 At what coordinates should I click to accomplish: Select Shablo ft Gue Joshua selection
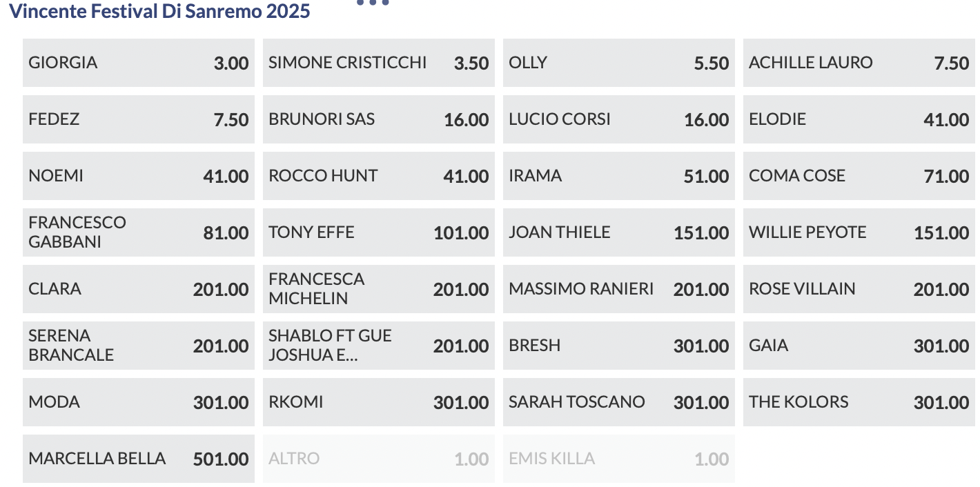[x=378, y=346]
